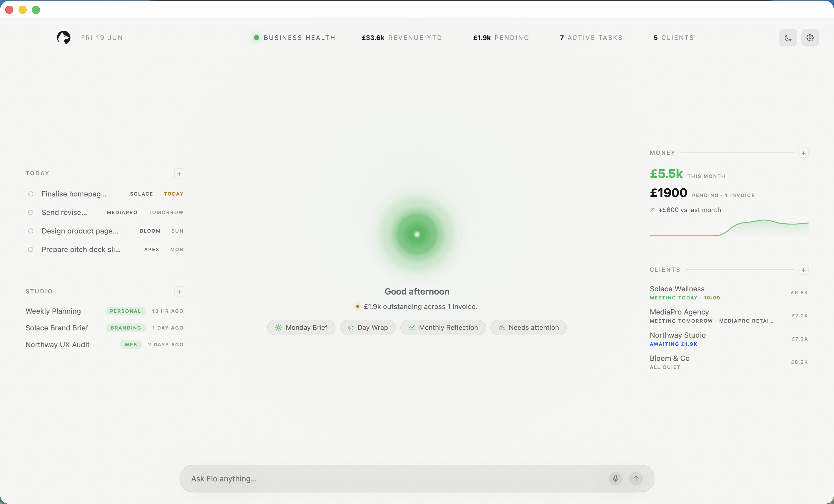This screenshot has width=834, height=504.
Task: Click the wolf logo icon
Action: 64,38
